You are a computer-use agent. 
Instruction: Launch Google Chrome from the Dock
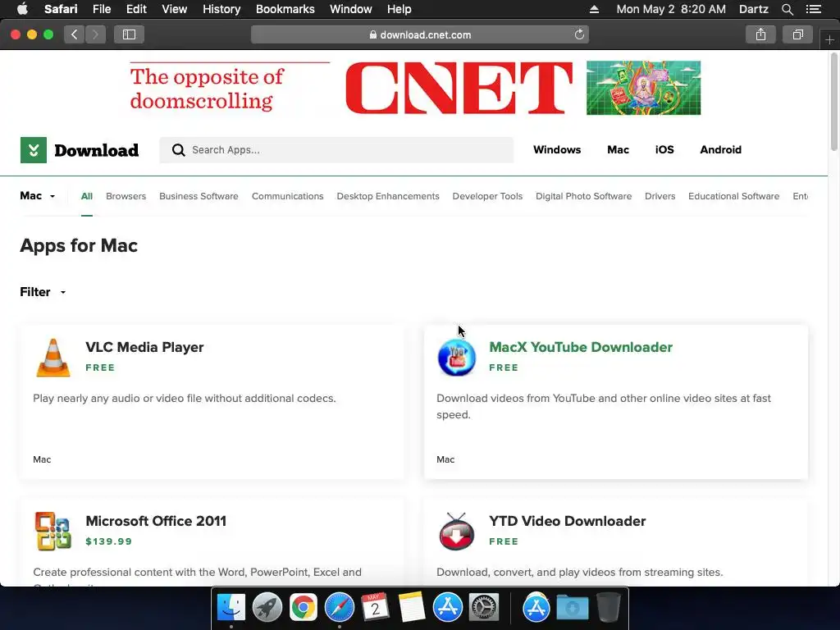304,608
